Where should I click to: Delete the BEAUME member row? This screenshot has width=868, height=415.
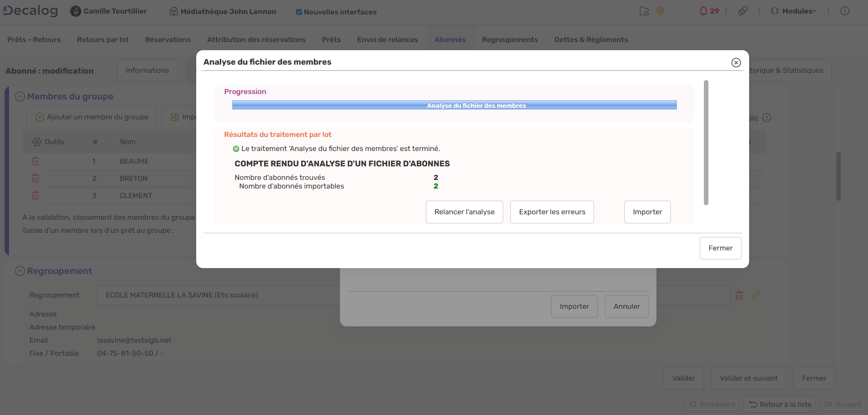point(35,161)
